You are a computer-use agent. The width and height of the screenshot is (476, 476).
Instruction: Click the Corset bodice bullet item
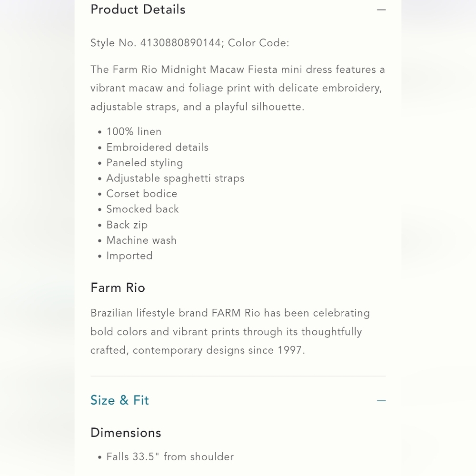click(x=141, y=194)
